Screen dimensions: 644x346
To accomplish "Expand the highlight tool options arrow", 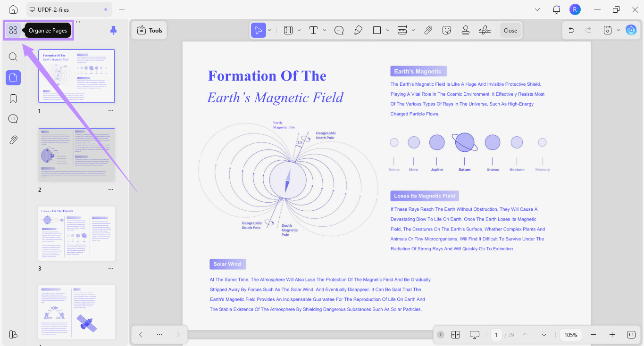I will tap(299, 30).
